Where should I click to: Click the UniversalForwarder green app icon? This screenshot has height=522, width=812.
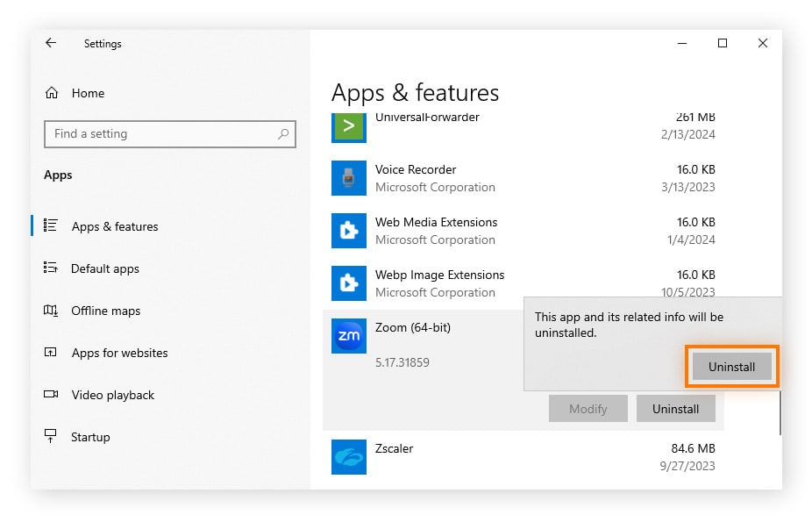pyautogui.click(x=348, y=127)
